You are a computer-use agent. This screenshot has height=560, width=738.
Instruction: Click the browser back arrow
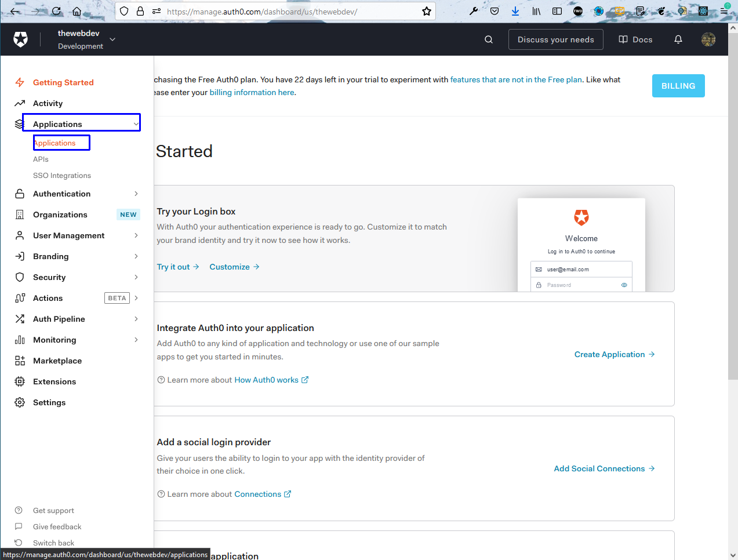[x=15, y=11]
